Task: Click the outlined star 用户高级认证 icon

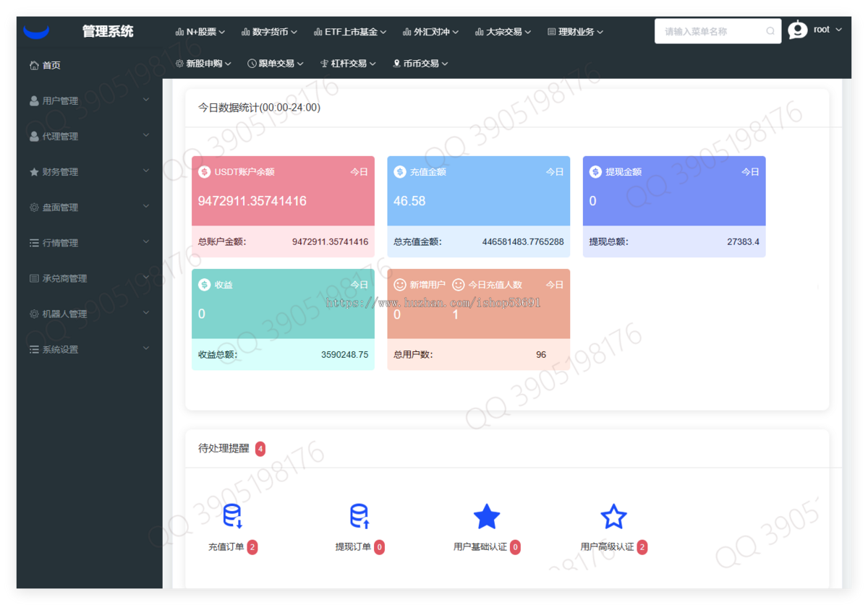Action: pos(613,517)
